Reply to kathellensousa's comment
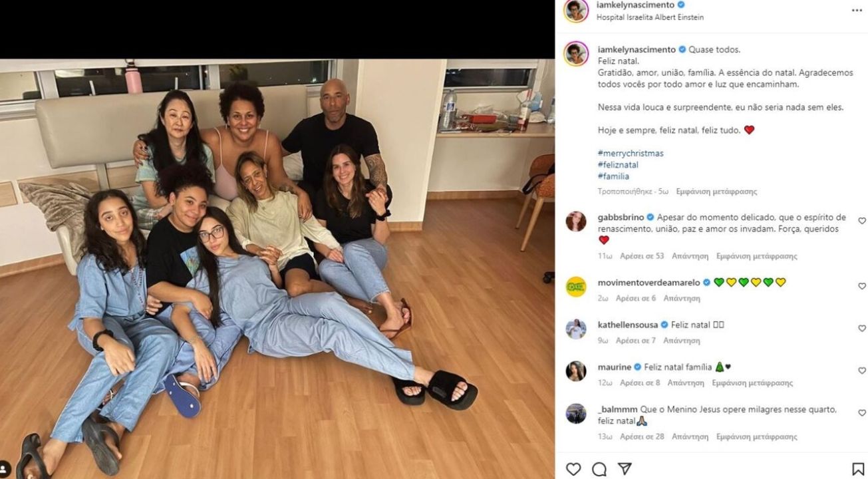This screenshot has width=868, height=479. [x=681, y=341]
